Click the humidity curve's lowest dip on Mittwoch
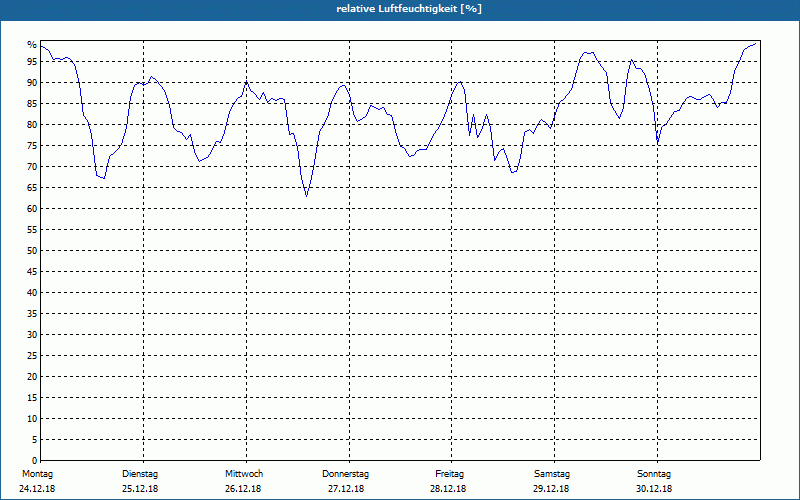The height and width of the screenshot is (500, 800). click(307, 195)
